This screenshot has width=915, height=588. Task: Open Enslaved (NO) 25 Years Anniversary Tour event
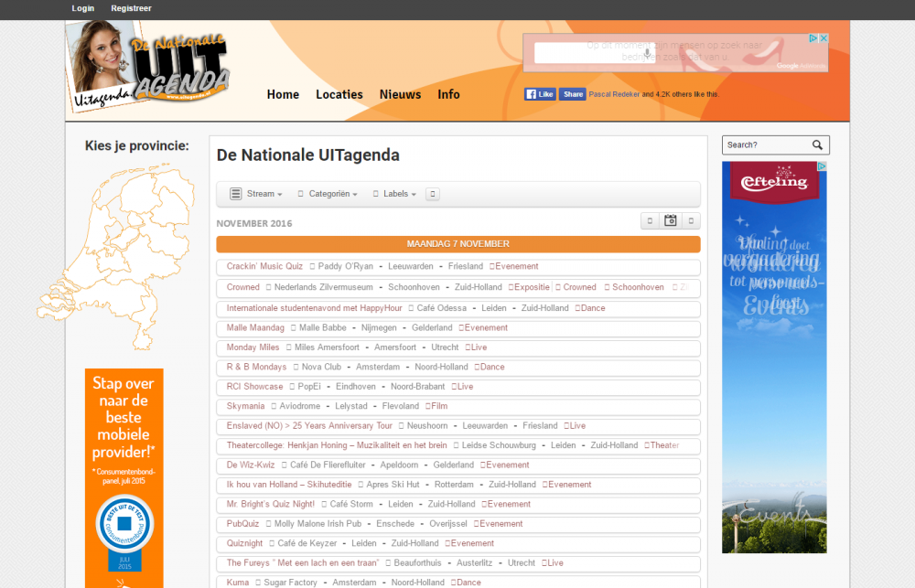click(x=309, y=426)
